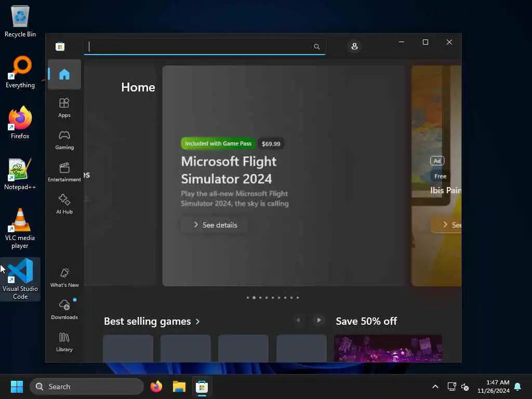Open the network status tray icon
Image resolution: width=532 pixels, height=399 pixels.
451,387
